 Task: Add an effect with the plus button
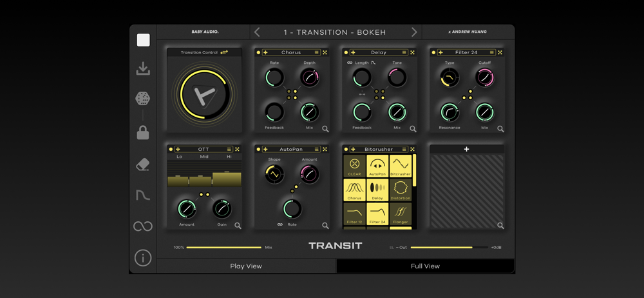tap(466, 149)
